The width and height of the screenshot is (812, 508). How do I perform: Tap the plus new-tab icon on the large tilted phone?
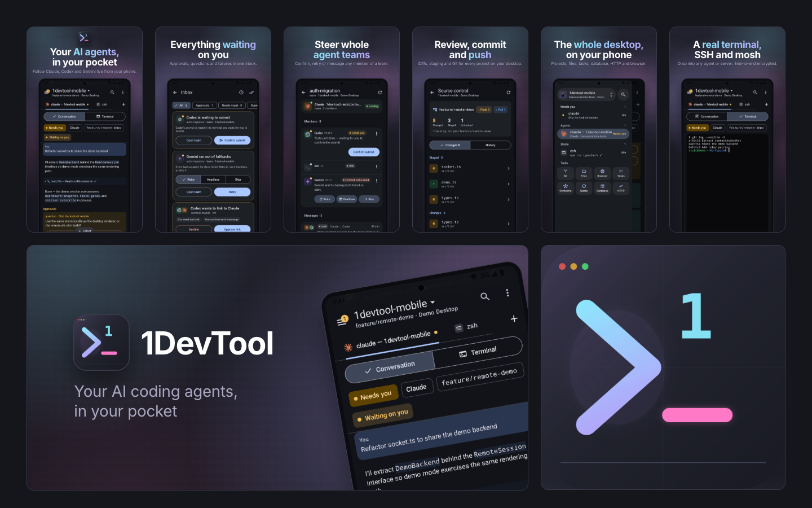[514, 318]
